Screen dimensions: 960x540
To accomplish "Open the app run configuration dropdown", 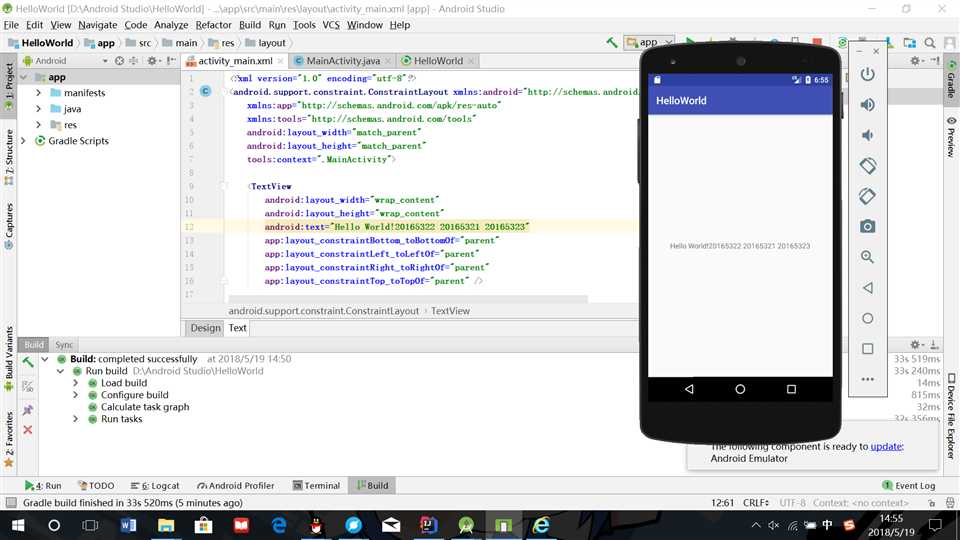I will 649,42.
